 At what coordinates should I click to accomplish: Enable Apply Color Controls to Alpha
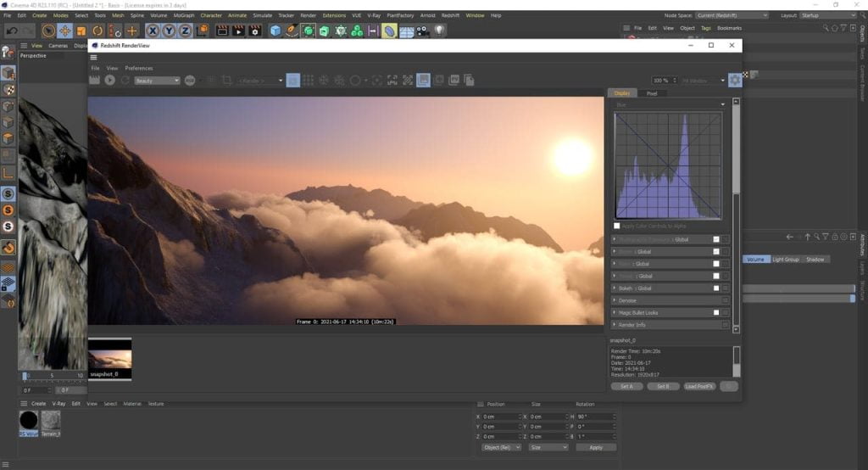pos(616,226)
